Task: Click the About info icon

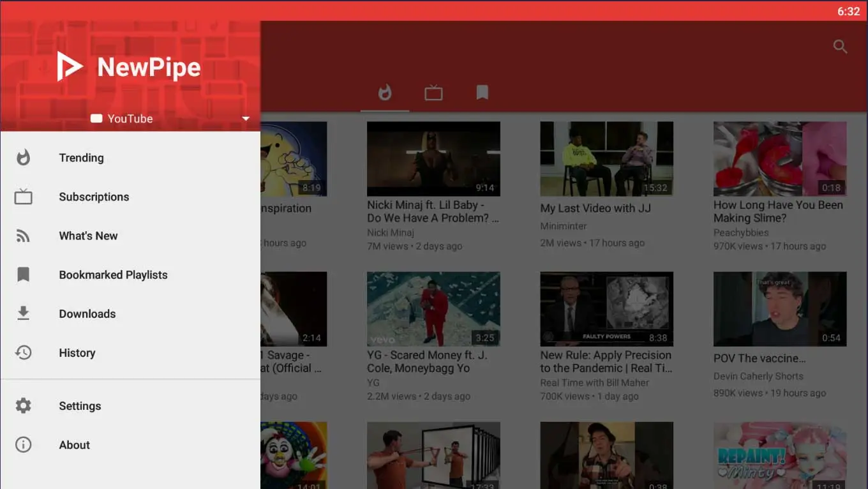Action: tap(24, 445)
